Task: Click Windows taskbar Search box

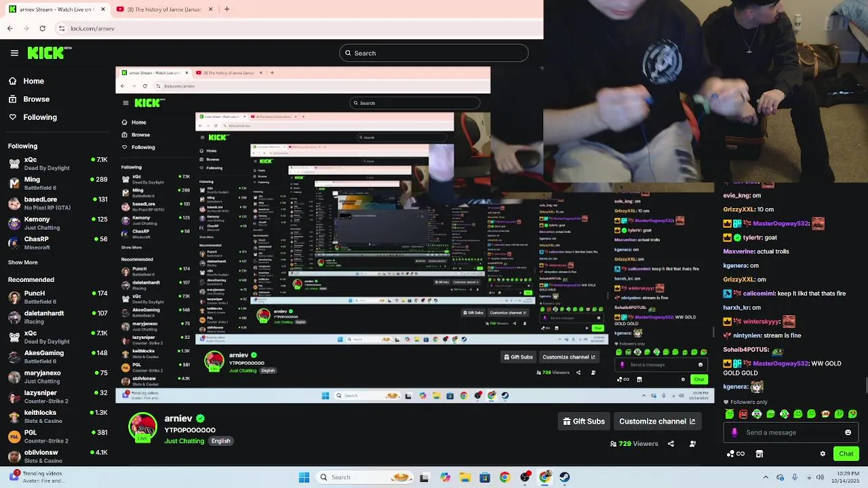Action: click(365, 477)
